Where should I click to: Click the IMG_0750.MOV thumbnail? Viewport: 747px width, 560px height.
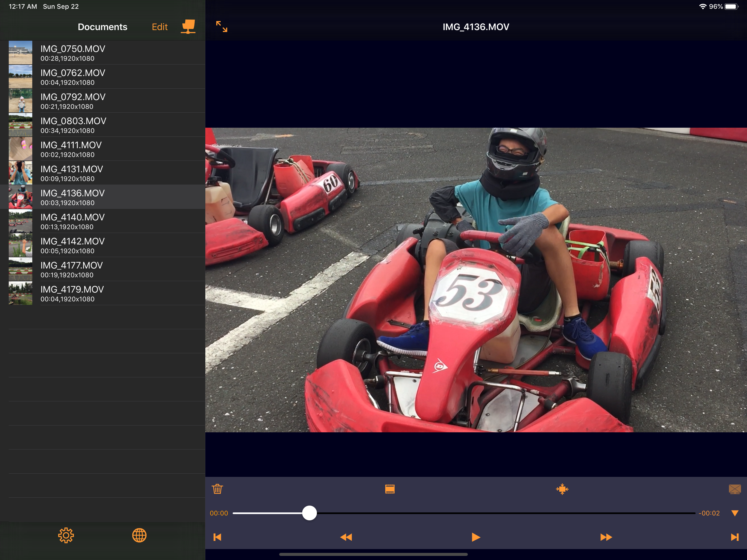point(20,53)
